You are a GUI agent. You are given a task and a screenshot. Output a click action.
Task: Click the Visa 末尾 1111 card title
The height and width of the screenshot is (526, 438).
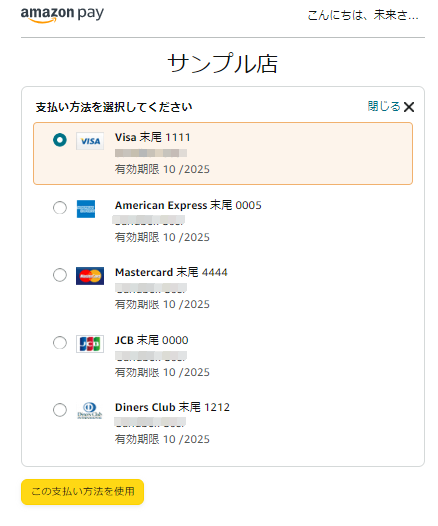(x=153, y=137)
